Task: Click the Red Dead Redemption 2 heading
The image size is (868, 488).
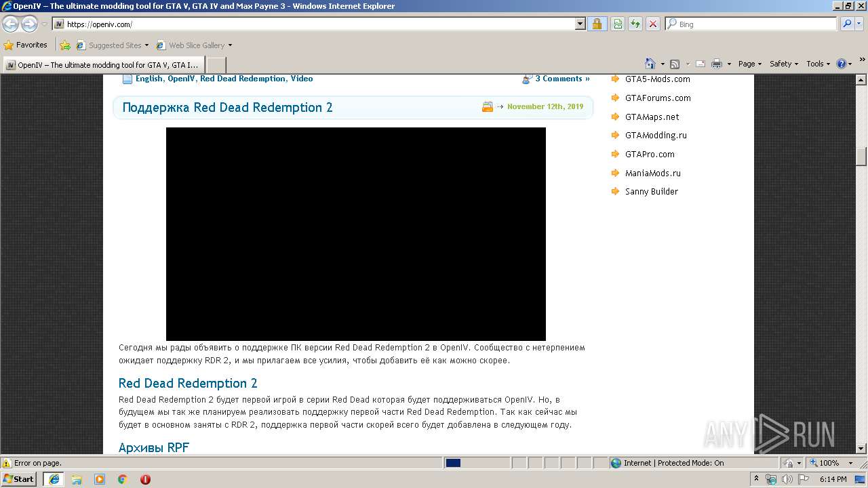Action: click(188, 383)
